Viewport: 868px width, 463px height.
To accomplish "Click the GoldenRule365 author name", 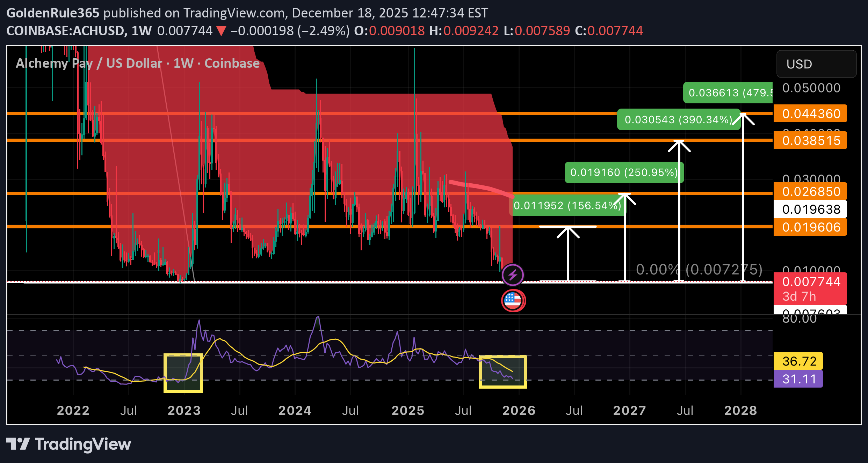I will pos(53,13).
